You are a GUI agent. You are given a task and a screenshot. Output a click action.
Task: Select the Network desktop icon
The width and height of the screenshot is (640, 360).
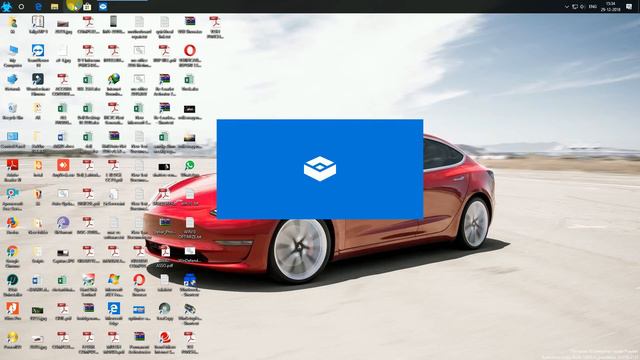point(13,82)
